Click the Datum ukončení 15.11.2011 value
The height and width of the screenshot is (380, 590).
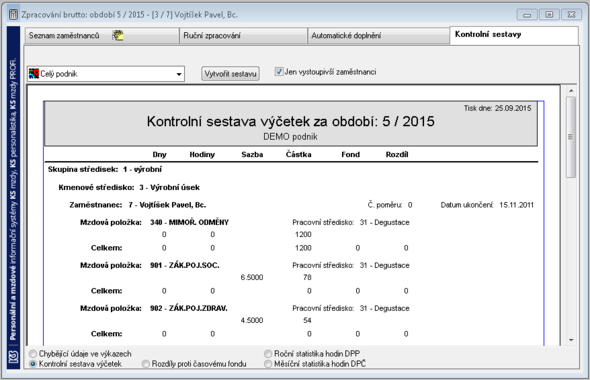516,205
